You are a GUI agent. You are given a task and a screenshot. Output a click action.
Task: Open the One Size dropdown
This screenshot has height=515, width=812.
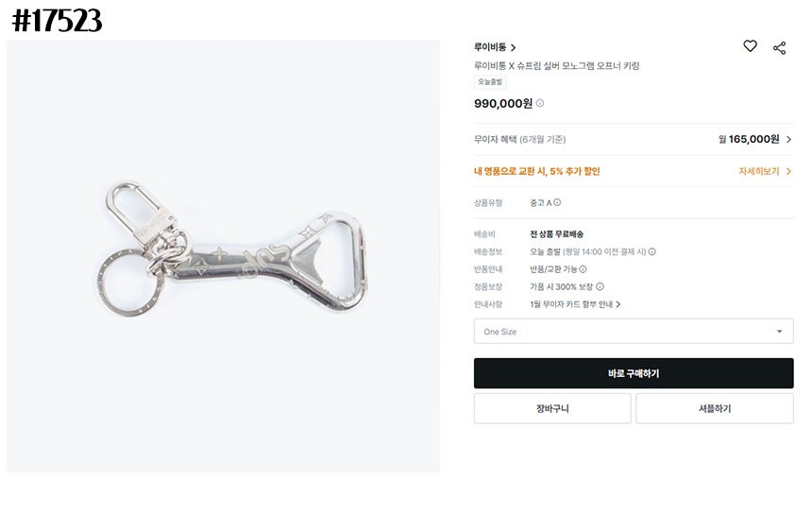[x=633, y=332]
